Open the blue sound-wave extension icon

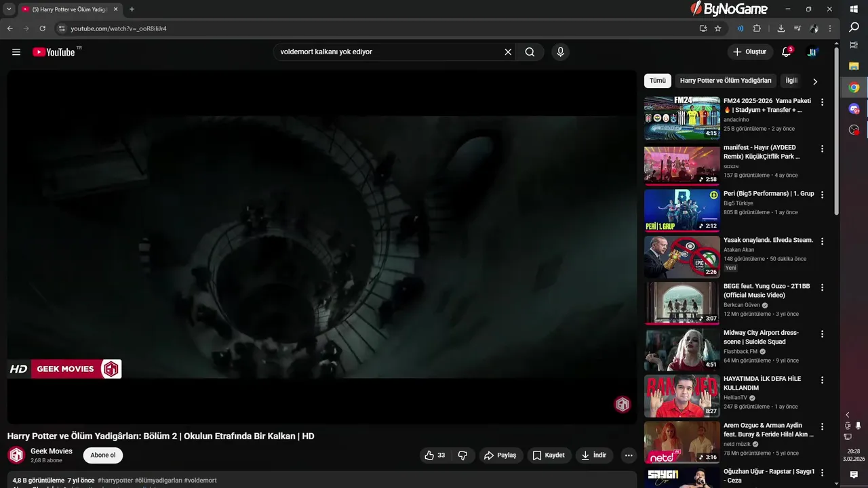tap(740, 28)
